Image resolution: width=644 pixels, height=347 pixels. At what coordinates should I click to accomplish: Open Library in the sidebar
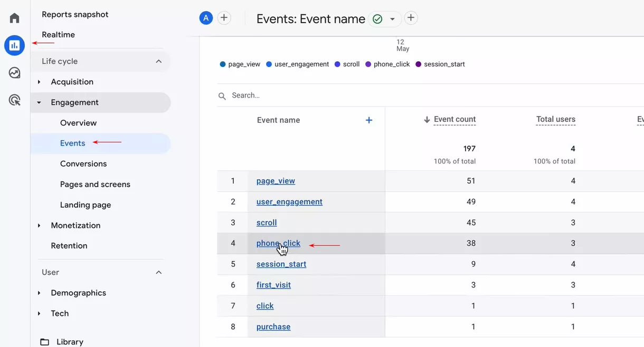pyautogui.click(x=70, y=342)
